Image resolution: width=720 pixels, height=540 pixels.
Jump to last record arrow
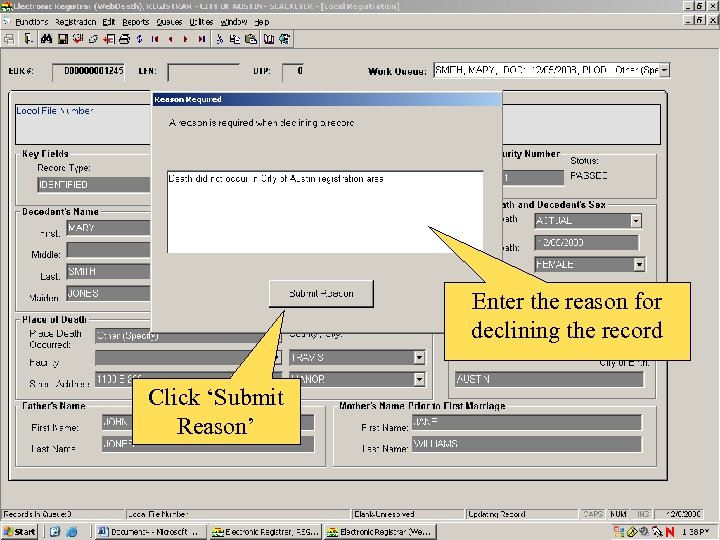(201, 39)
